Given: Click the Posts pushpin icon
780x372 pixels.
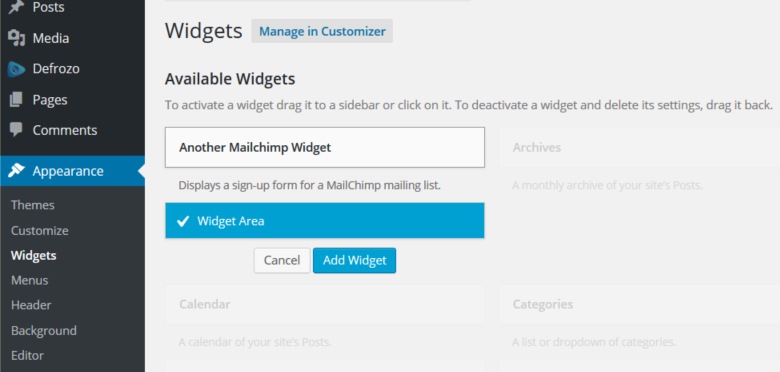Looking at the screenshot, I should click(16, 7).
